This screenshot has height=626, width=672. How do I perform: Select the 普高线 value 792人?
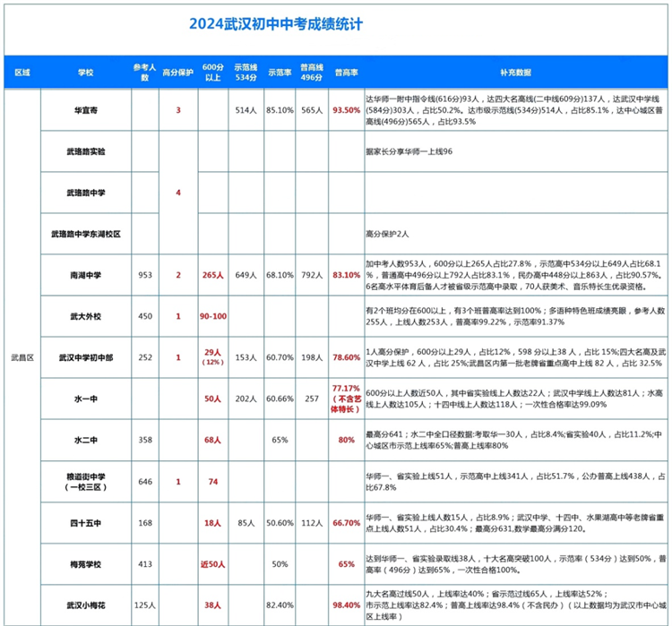click(312, 275)
